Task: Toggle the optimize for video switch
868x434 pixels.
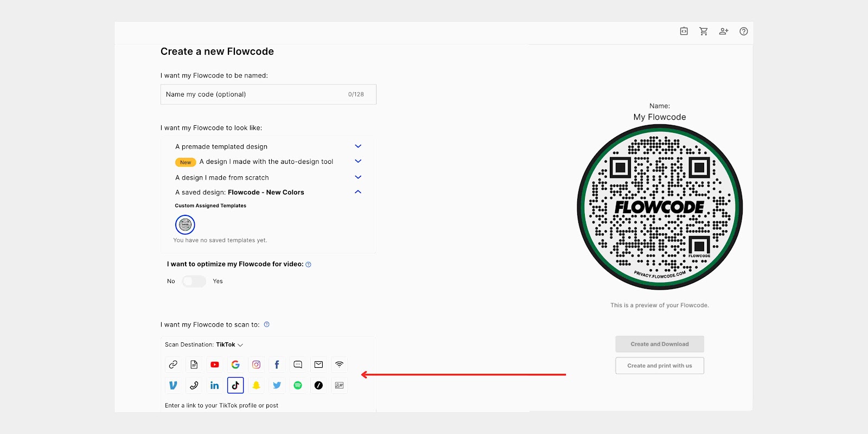Action: tap(194, 281)
